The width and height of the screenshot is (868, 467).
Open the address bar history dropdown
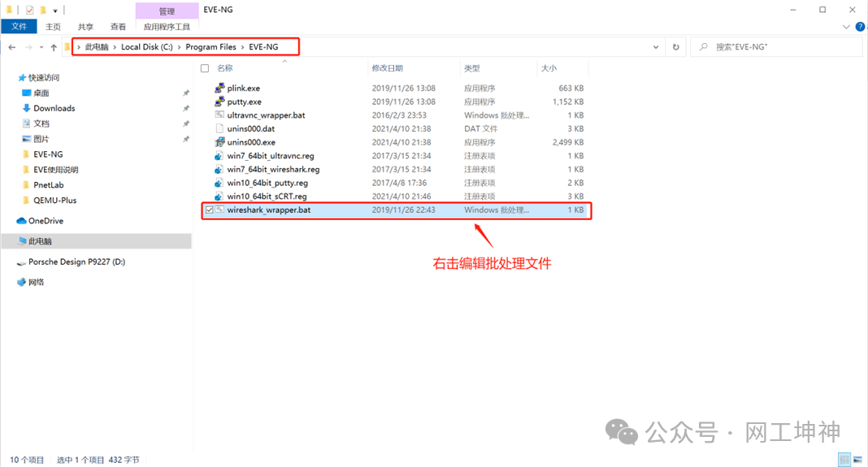(x=656, y=47)
